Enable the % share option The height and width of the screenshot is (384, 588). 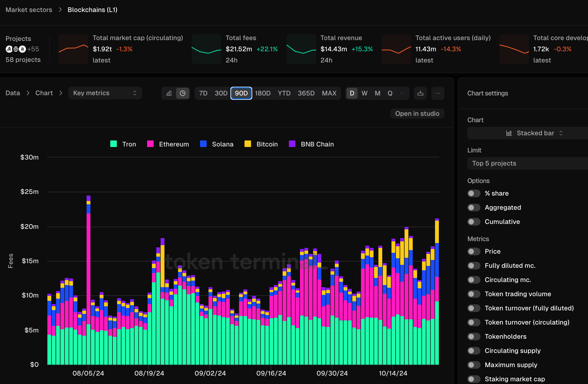474,193
